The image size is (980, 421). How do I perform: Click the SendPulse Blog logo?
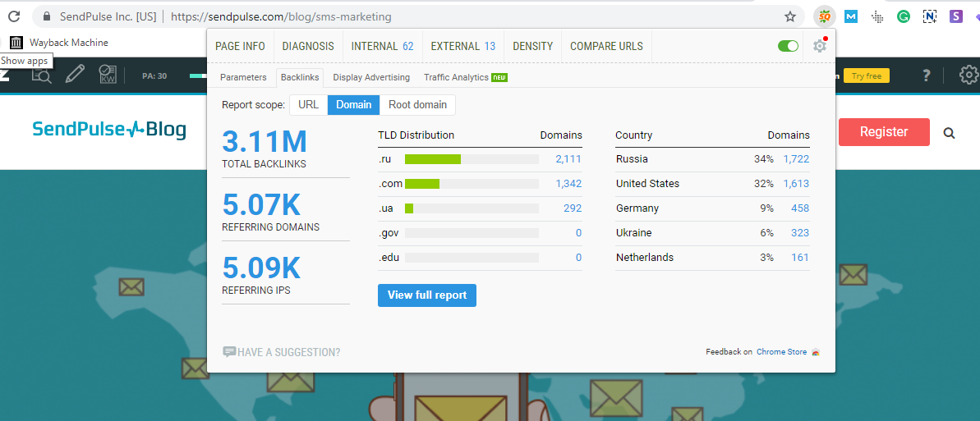109,130
